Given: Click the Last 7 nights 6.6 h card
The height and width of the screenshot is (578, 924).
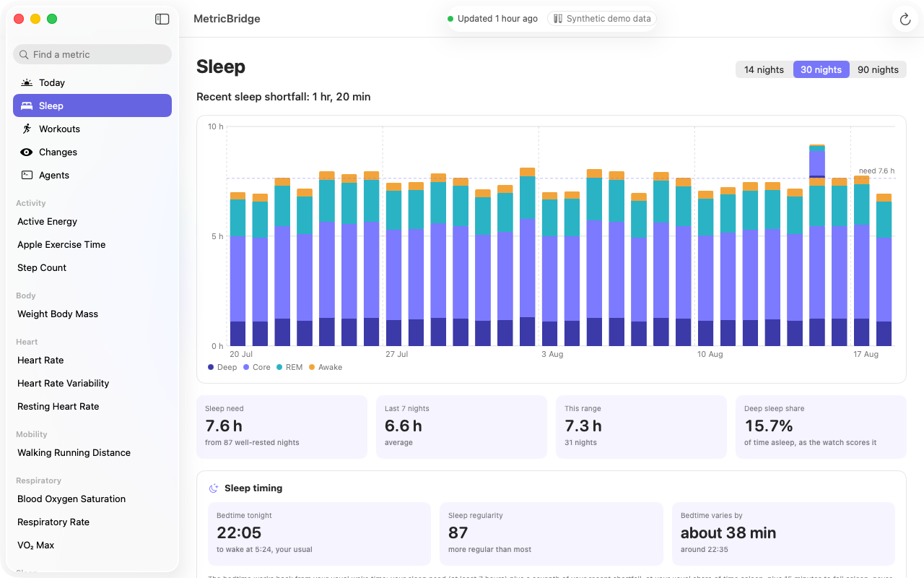Looking at the screenshot, I should [x=461, y=426].
